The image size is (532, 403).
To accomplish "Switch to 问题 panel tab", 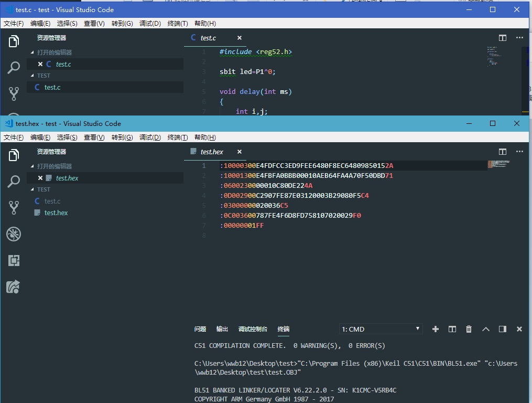I will (200, 329).
